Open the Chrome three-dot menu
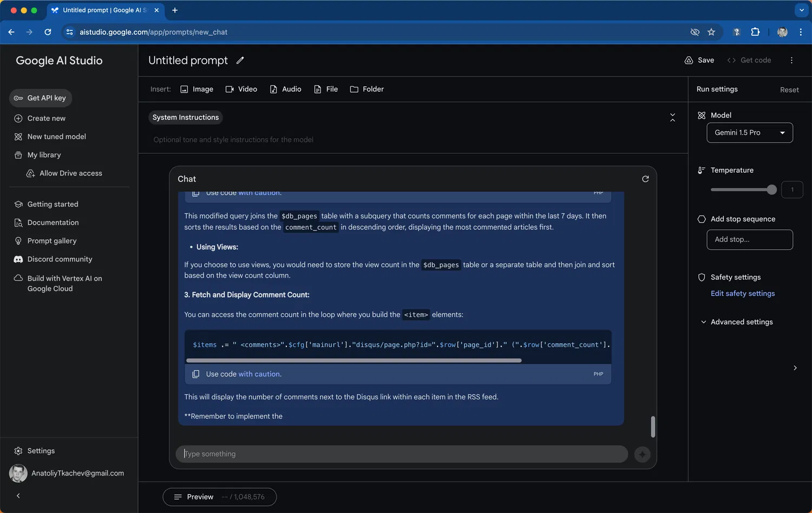812x513 pixels. point(801,33)
